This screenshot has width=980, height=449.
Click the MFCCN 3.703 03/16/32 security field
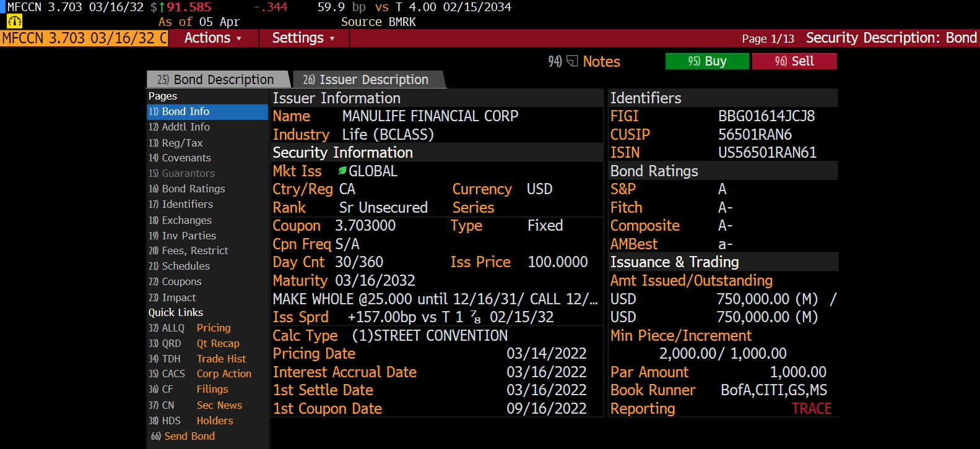(x=84, y=38)
